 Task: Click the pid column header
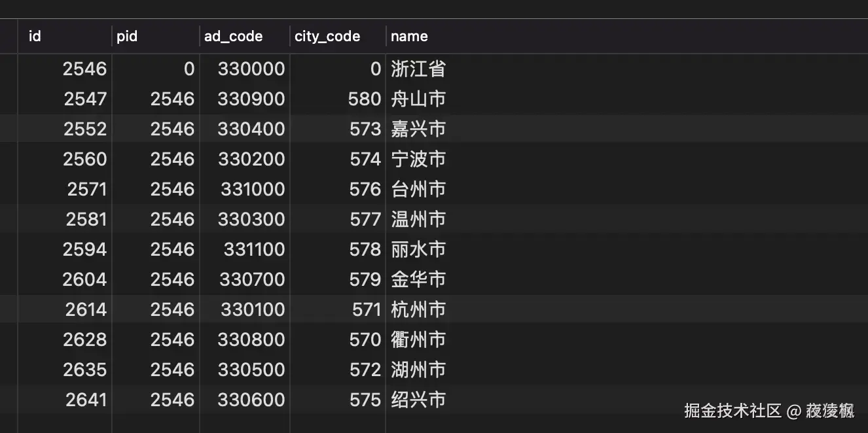127,37
